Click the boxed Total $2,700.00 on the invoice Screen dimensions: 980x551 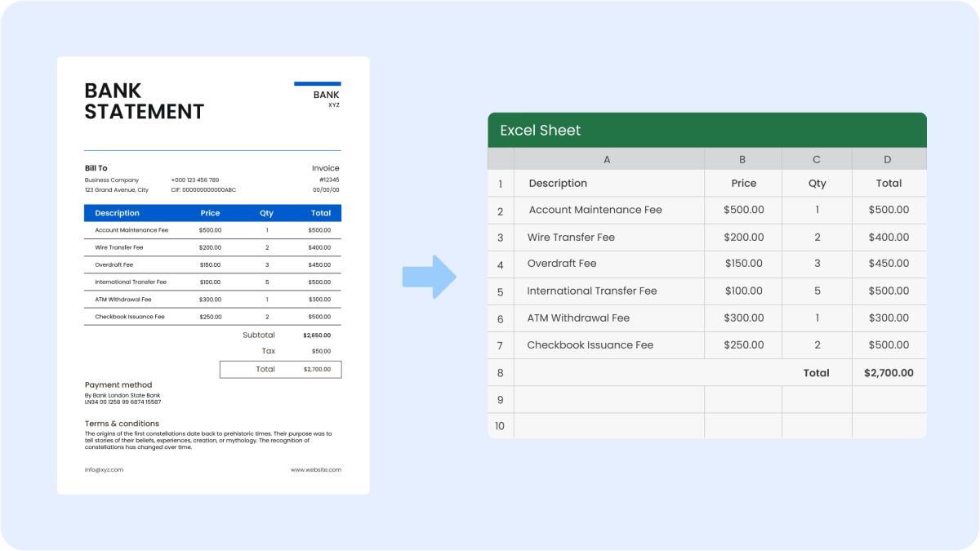click(280, 369)
